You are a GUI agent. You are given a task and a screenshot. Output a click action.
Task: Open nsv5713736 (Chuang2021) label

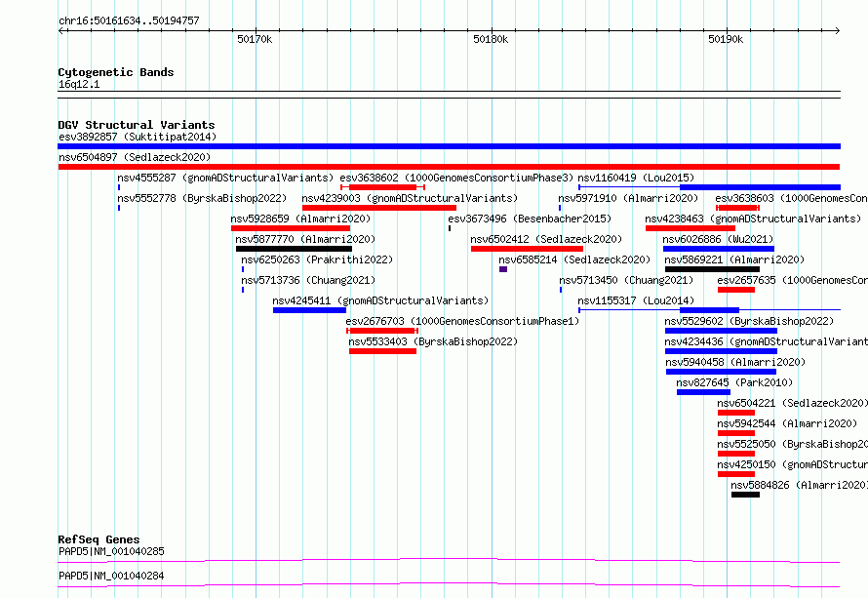pos(308,280)
